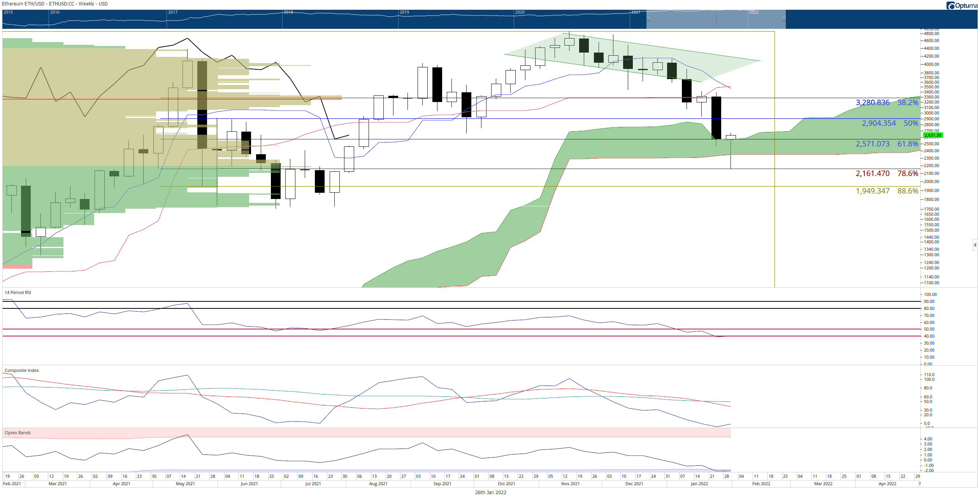980x500 pixels.
Task: Click the green 2,631.30 current price tag
Action: tap(933, 135)
